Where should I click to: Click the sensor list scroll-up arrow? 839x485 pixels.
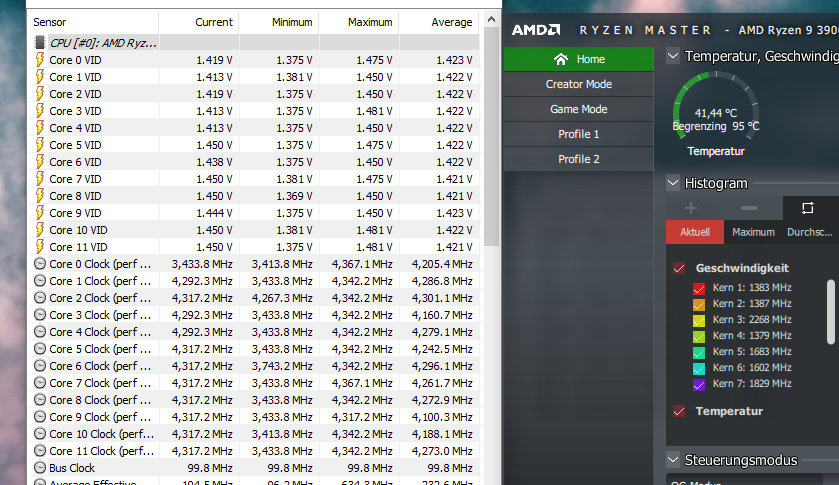point(491,20)
